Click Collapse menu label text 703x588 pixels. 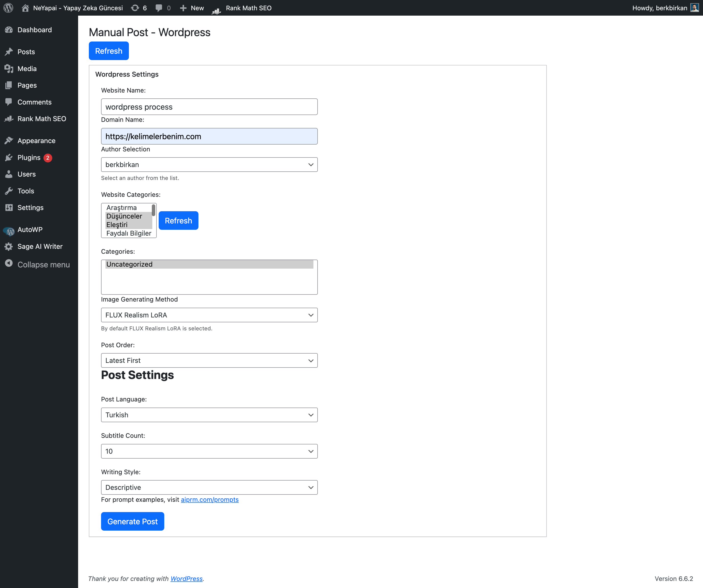[43, 264]
